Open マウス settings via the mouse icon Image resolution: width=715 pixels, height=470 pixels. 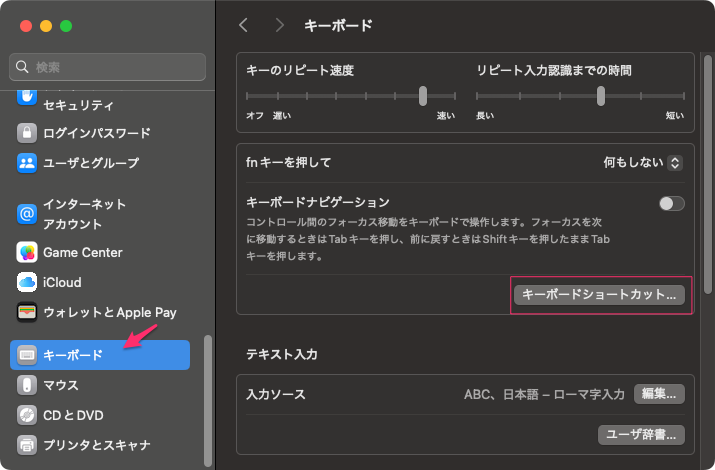tap(27, 385)
